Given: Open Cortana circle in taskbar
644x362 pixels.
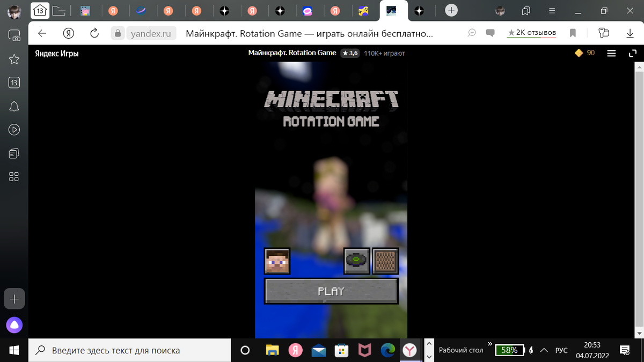Looking at the screenshot, I should (x=245, y=350).
